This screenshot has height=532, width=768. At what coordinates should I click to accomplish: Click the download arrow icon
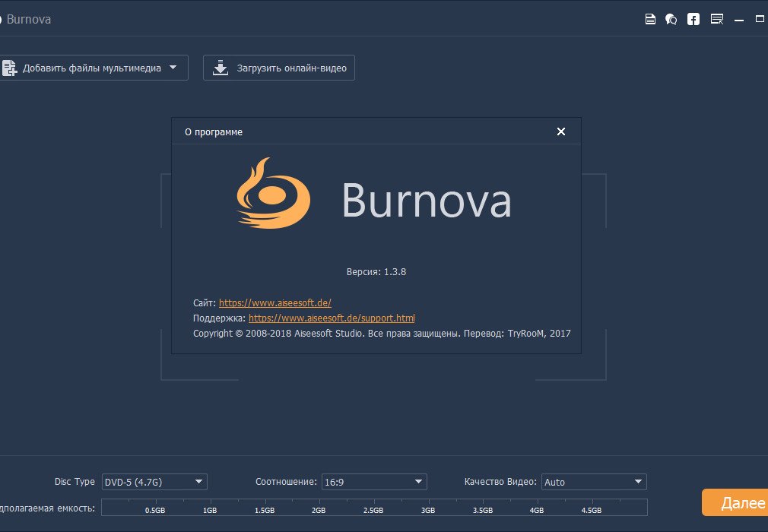point(221,68)
